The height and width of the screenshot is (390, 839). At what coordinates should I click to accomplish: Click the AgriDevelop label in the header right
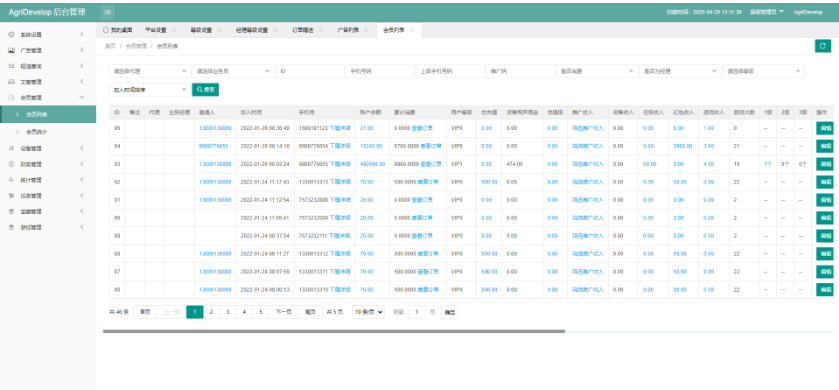pos(808,12)
